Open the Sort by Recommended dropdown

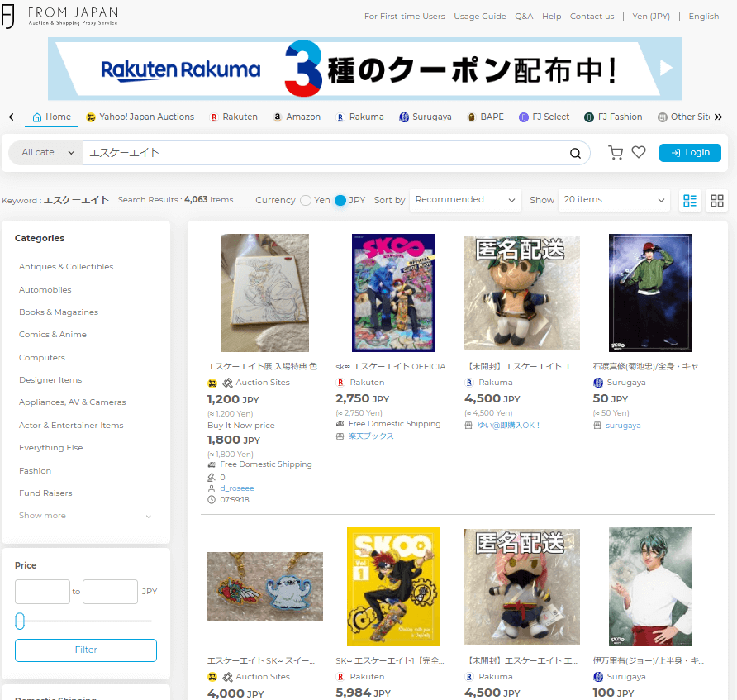tap(465, 200)
